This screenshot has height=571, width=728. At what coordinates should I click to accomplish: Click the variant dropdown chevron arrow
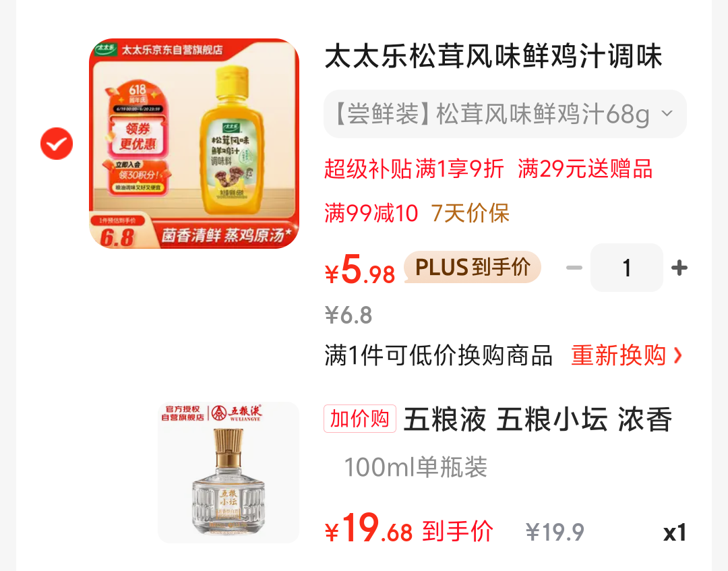pos(667,113)
